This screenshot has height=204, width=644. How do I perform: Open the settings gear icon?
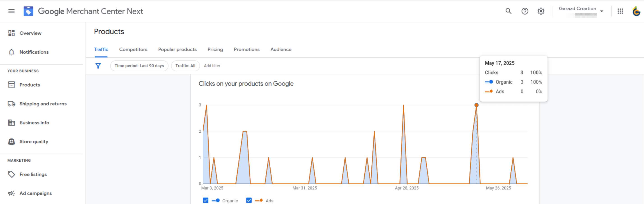click(541, 11)
